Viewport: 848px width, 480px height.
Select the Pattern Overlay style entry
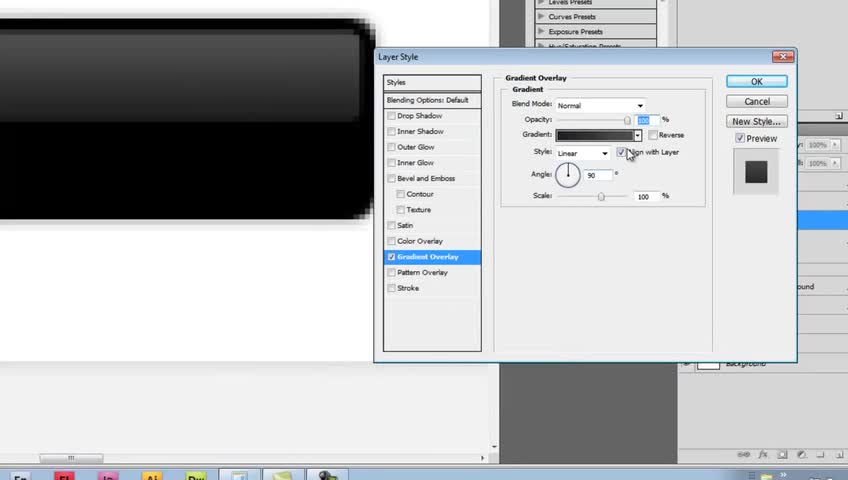(x=422, y=272)
